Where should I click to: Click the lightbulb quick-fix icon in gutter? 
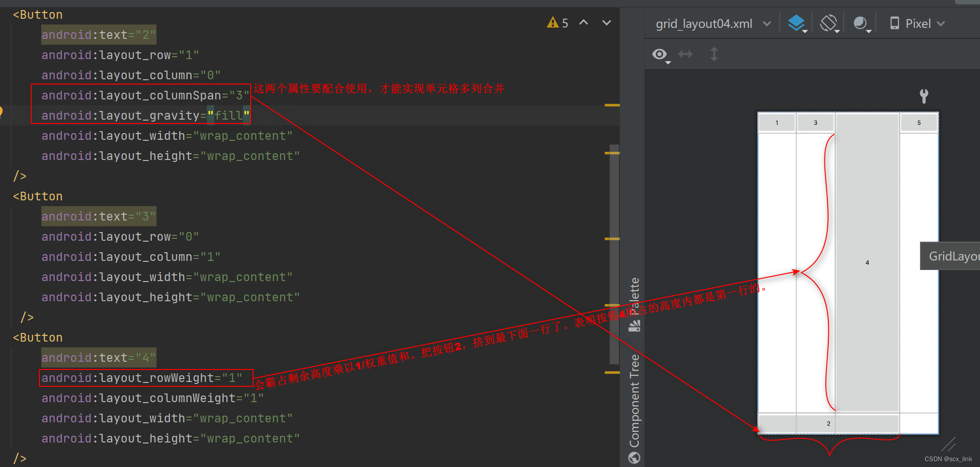click(x=1, y=113)
